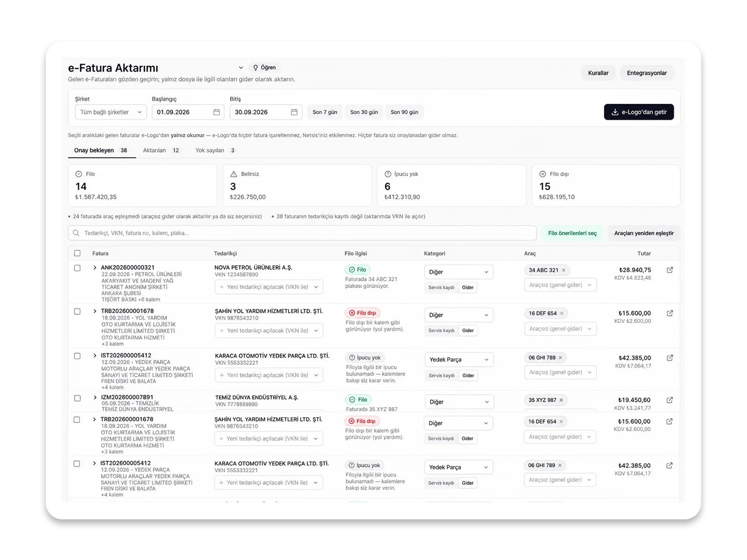Focus the Tedarikçi, VKN search field
Image resolution: width=747 pixels, height=560 pixels.
[x=302, y=233]
